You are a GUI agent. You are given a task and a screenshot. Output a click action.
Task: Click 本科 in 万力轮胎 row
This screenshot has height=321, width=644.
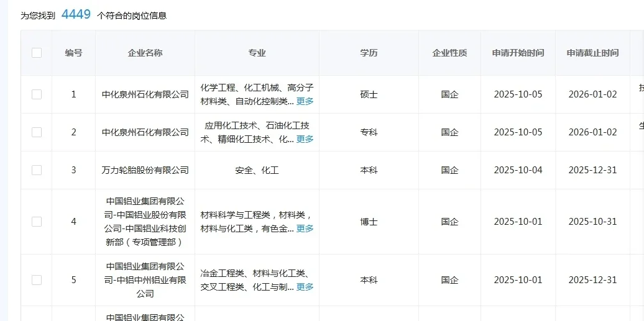369,170
